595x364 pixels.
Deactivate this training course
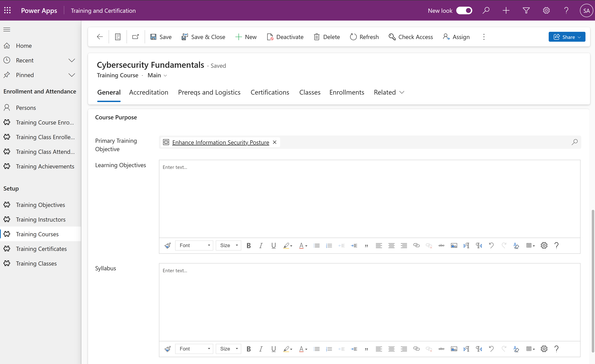tap(285, 37)
